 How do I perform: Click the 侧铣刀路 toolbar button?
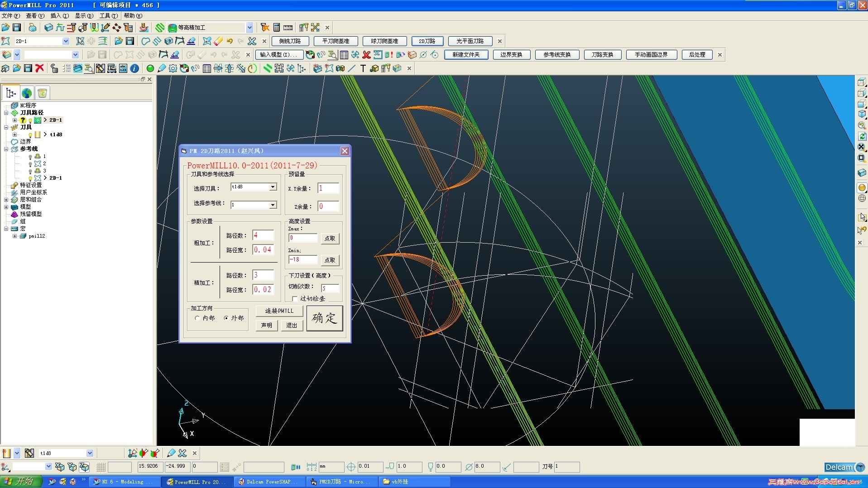290,41
